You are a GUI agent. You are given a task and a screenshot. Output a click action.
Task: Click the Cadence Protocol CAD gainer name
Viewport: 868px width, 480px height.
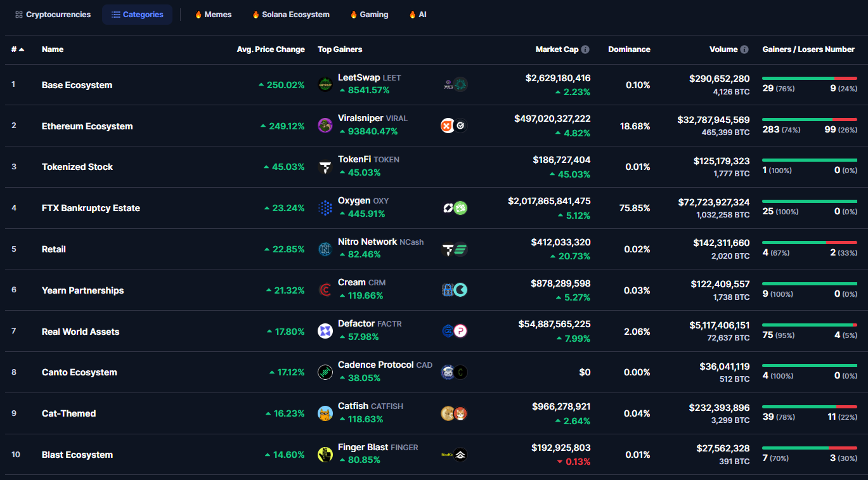click(385, 365)
